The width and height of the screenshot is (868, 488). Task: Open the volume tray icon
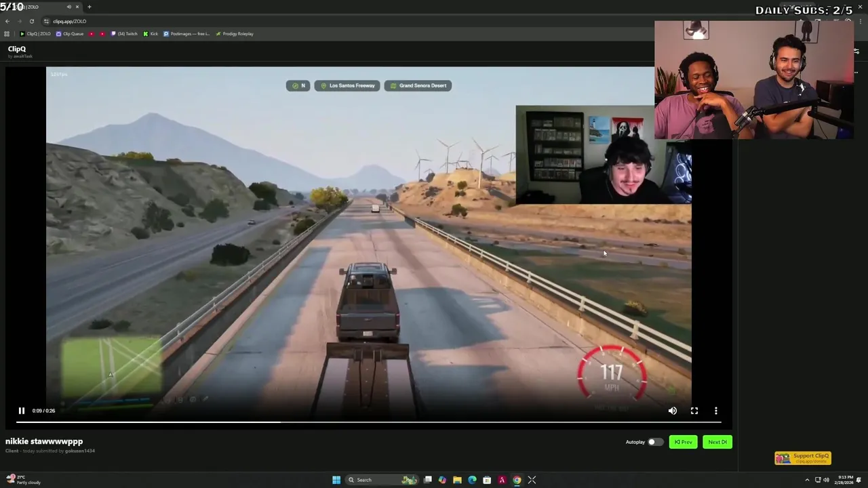pos(826,480)
